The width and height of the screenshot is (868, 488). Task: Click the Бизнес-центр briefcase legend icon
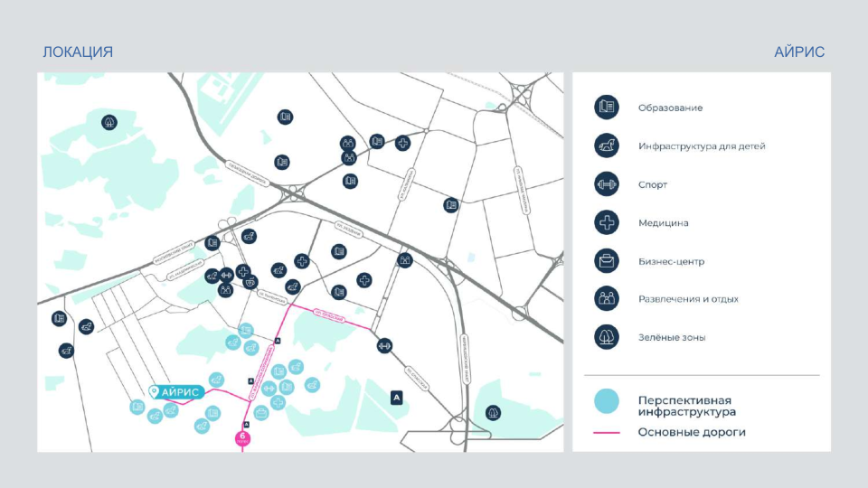tap(605, 261)
